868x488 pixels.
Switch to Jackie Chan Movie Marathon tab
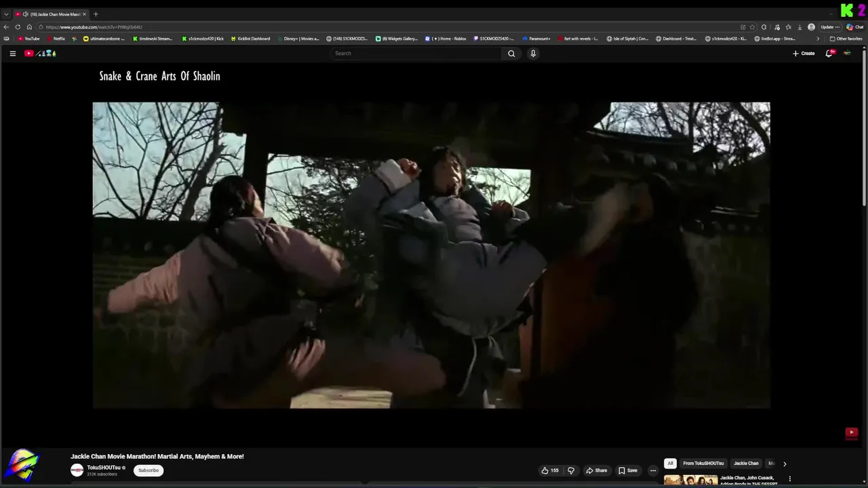pos(51,14)
